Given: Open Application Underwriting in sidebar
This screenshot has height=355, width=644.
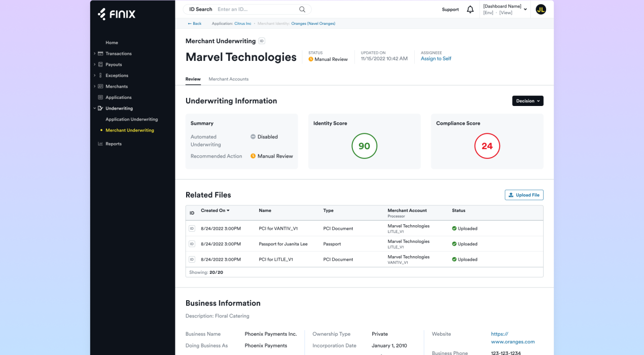Looking at the screenshot, I should pos(131,119).
